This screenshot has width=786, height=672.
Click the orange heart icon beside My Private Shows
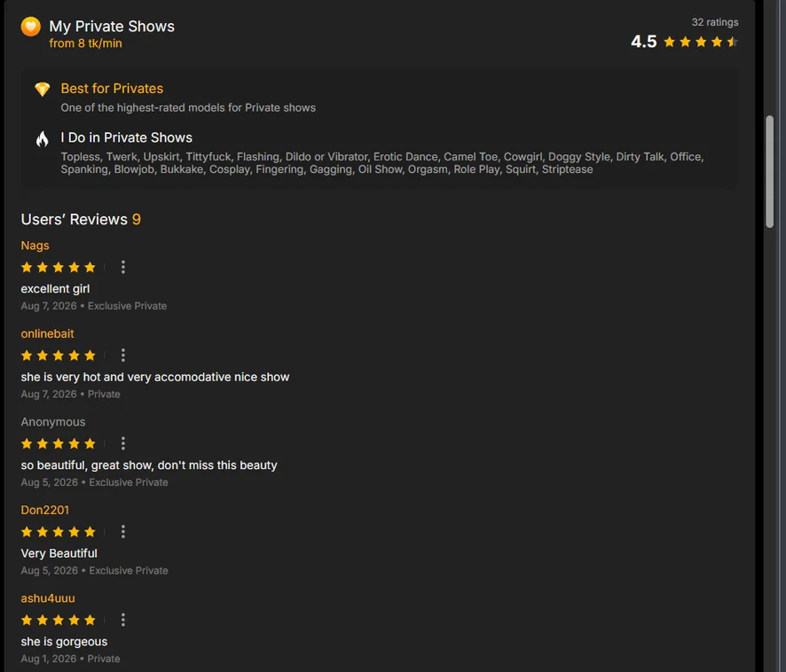[30, 27]
